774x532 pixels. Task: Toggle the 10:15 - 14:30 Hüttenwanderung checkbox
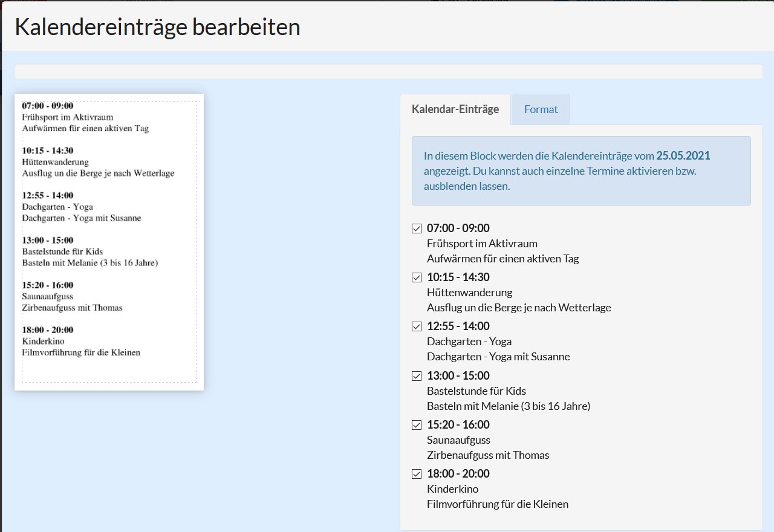(417, 277)
